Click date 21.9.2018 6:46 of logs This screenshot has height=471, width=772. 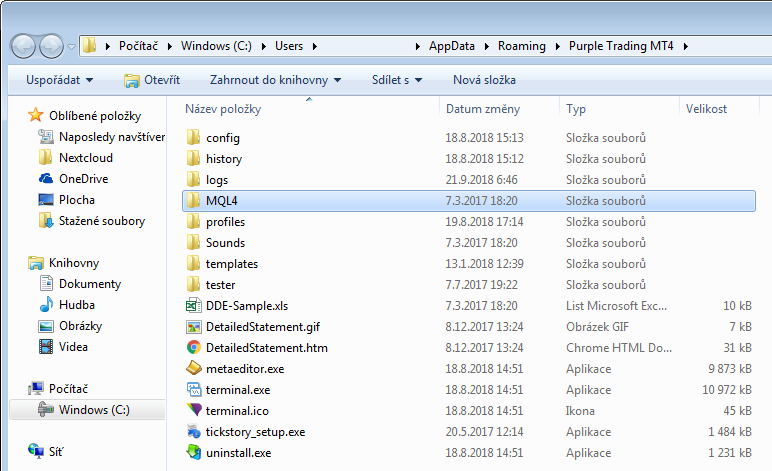[482, 180]
